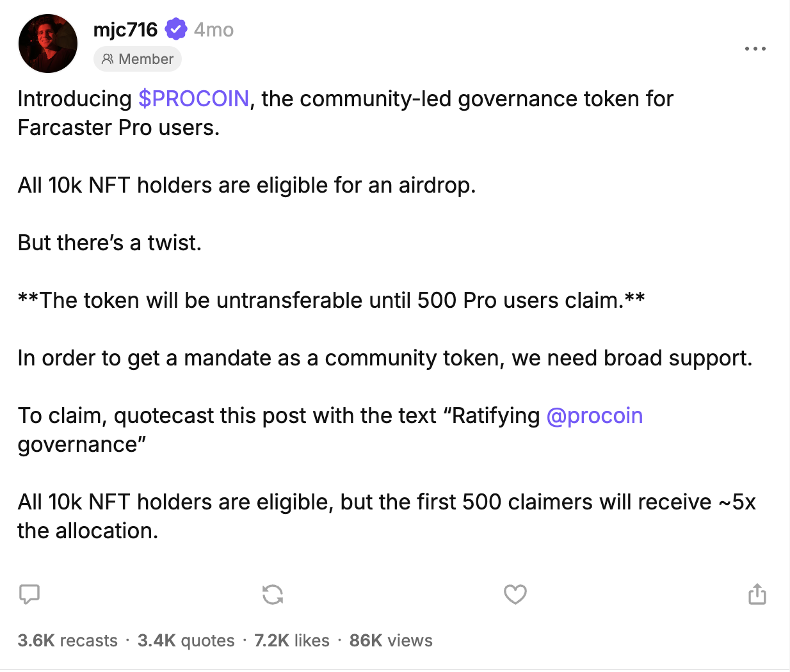The width and height of the screenshot is (790, 672).
Task: Open the $PROCOIN token link
Action: [x=194, y=99]
